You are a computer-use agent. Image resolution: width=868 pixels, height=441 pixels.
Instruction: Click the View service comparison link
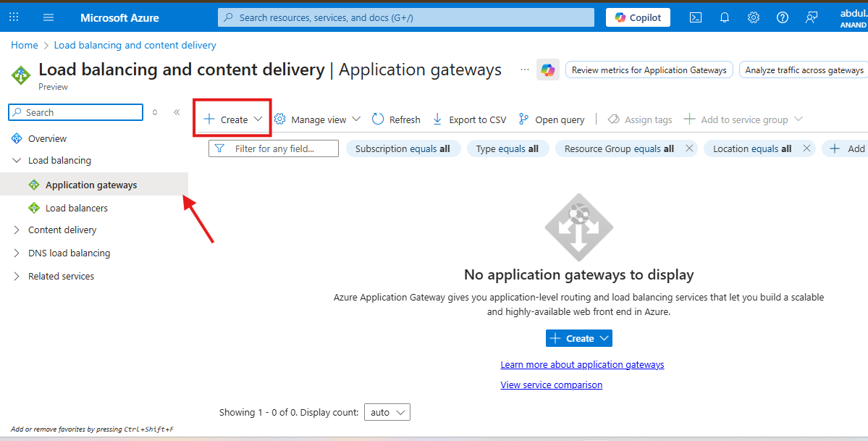(551, 385)
